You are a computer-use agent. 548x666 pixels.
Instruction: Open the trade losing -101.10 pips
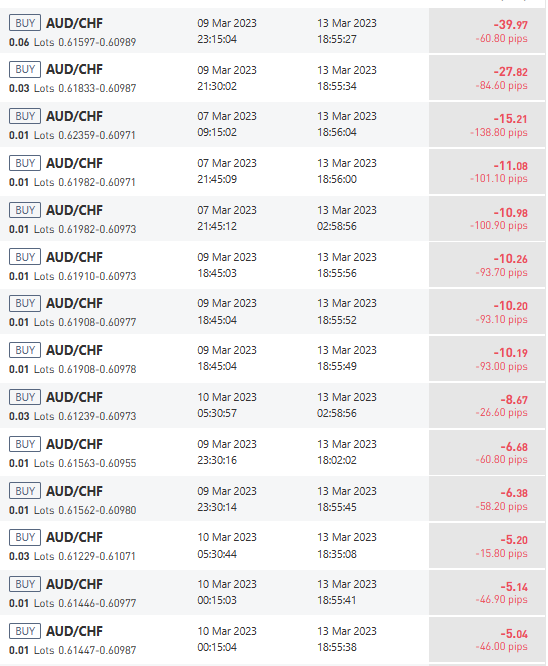click(272, 172)
